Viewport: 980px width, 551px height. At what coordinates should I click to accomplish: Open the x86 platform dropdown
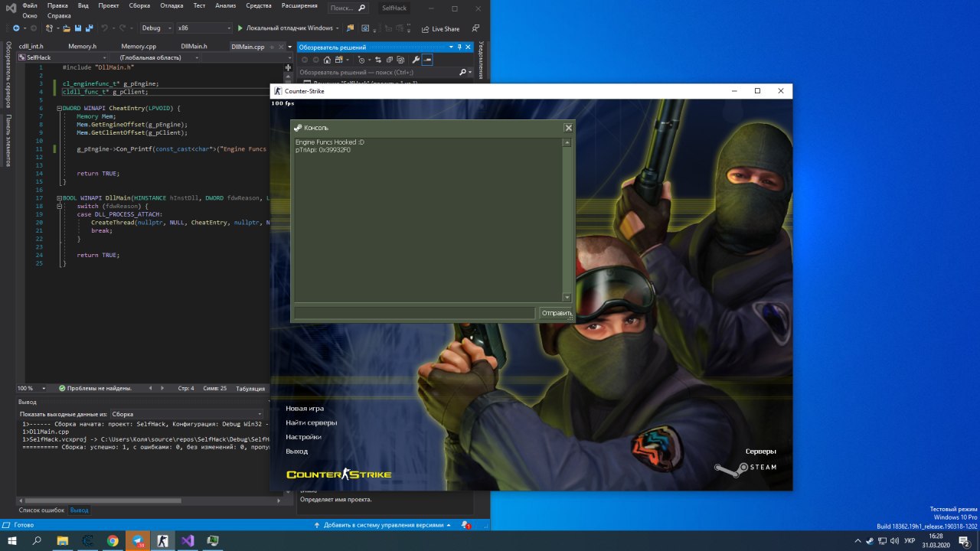(x=204, y=28)
